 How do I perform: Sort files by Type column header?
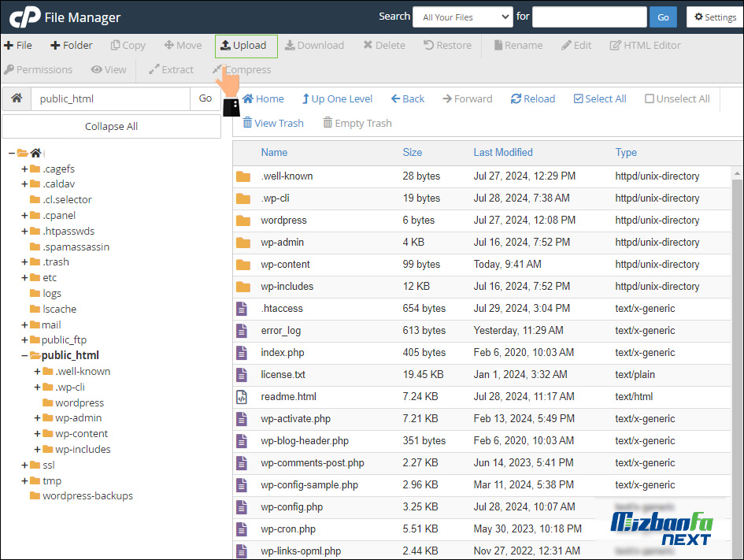(x=626, y=152)
